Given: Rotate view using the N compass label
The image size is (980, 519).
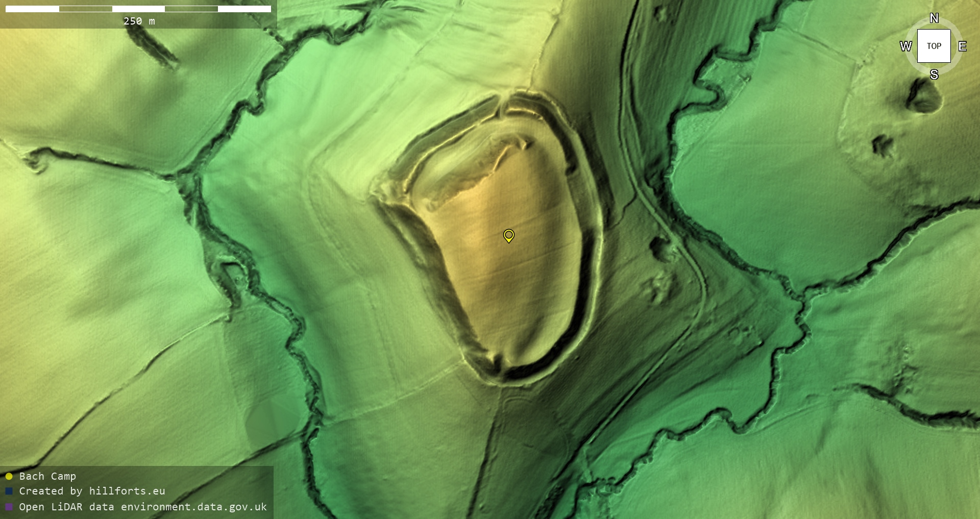Looking at the screenshot, I should coord(934,18).
